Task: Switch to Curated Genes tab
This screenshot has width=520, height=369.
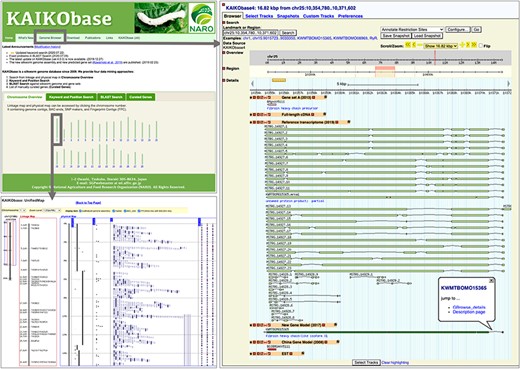Action: (141, 97)
